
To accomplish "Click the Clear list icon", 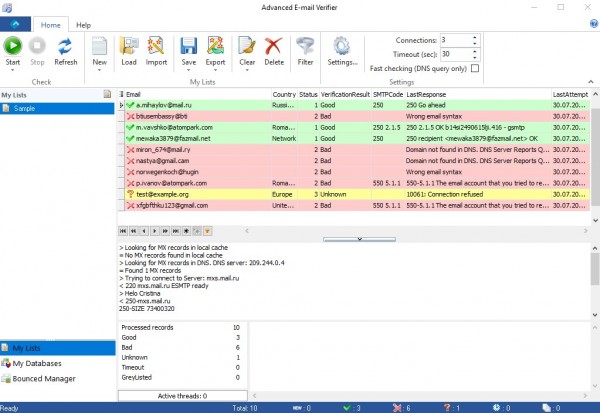I will [247, 46].
